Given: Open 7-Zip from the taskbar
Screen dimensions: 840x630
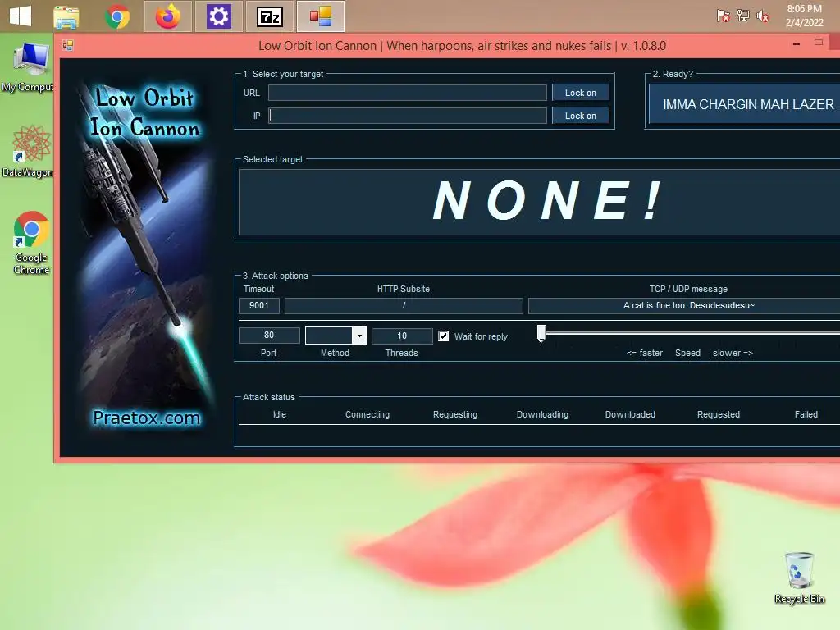Looking at the screenshot, I should pyautogui.click(x=269, y=16).
